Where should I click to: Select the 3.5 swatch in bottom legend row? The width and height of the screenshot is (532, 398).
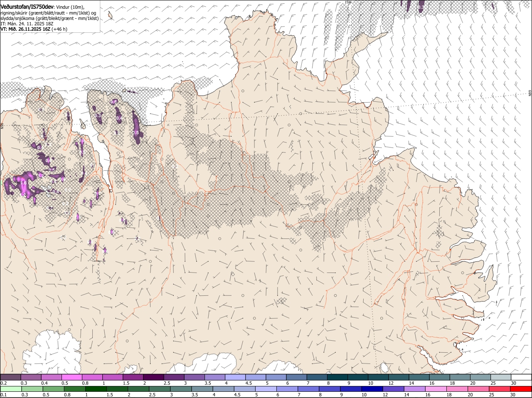(x=203, y=389)
